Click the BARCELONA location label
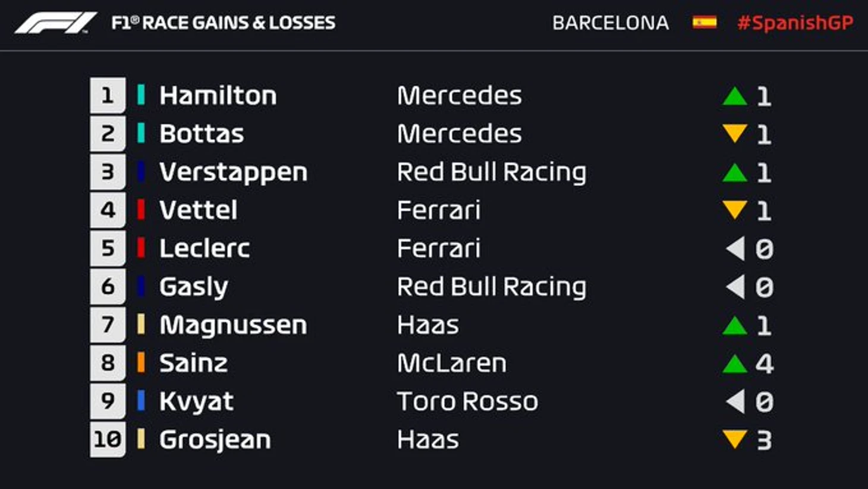Image resolution: width=868 pixels, height=489 pixels. point(610,23)
